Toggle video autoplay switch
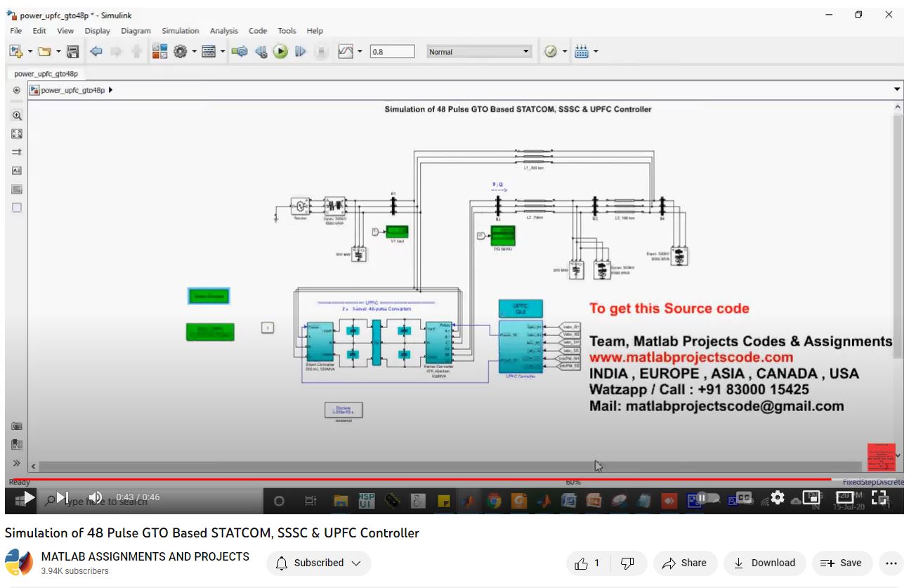The width and height of the screenshot is (909, 588). 709,497
